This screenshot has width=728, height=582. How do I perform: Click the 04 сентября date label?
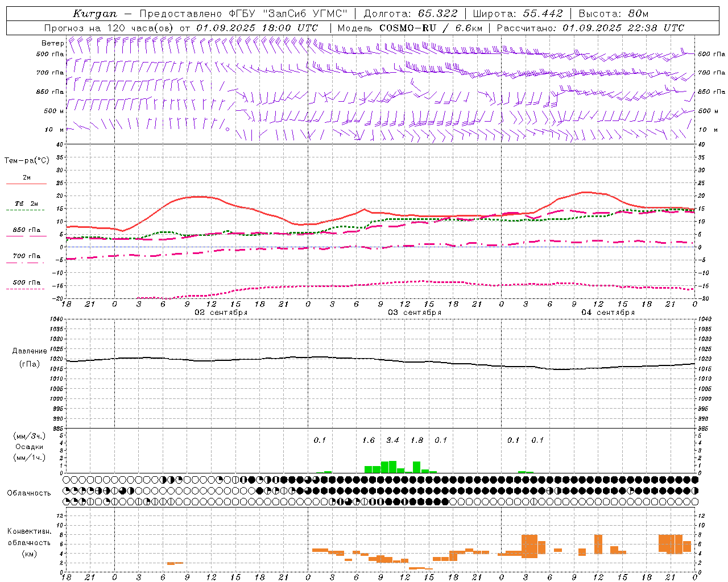pyautogui.click(x=608, y=313)
